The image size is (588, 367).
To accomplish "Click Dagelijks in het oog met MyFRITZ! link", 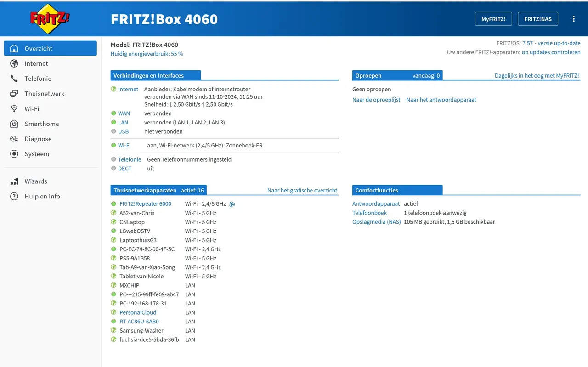I will 537,76.
